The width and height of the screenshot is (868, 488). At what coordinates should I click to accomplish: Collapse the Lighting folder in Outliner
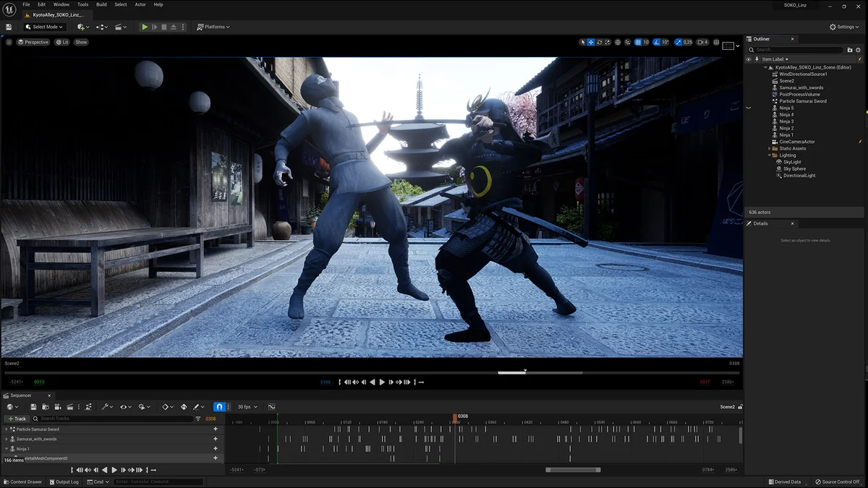[x=770, y=155]
